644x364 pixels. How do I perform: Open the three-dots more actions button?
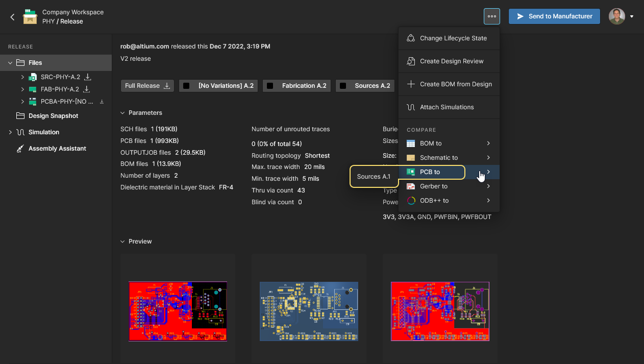[x=492, y=16]
